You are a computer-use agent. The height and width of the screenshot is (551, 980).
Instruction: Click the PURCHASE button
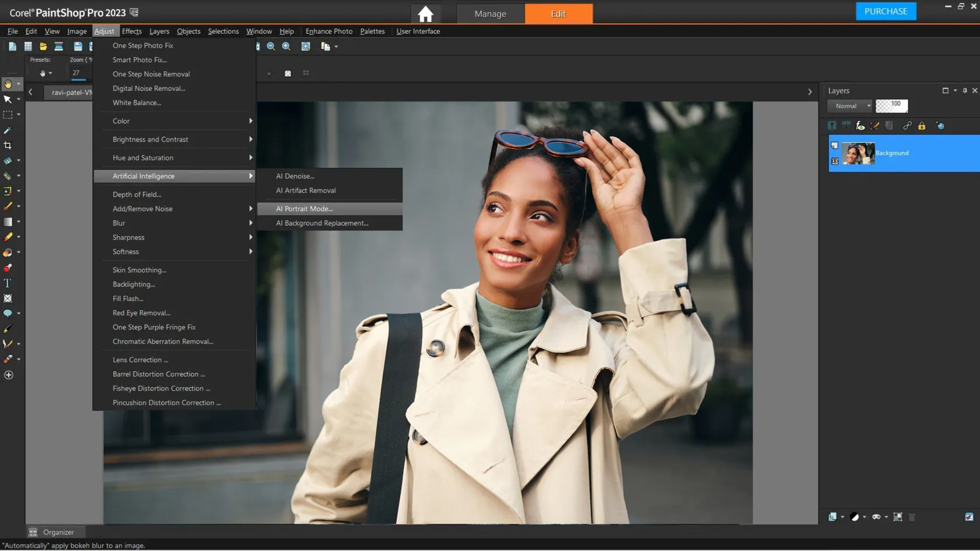885,11
